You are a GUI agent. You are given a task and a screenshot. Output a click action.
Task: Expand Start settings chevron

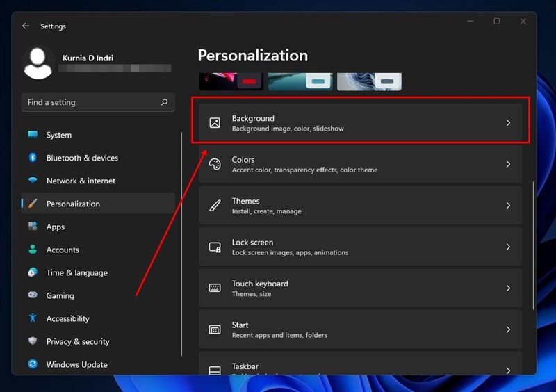tap(508, 329)
